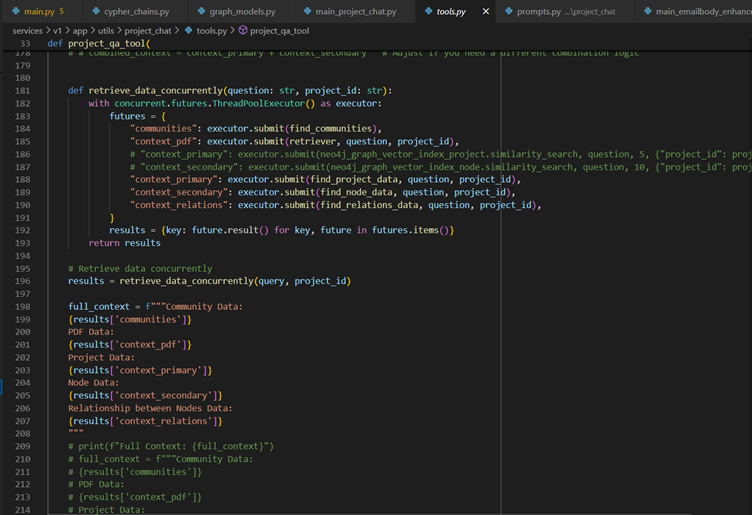The image size is (752, 515).
Task: Select line number 181 in the gutter
Action: 23,90
